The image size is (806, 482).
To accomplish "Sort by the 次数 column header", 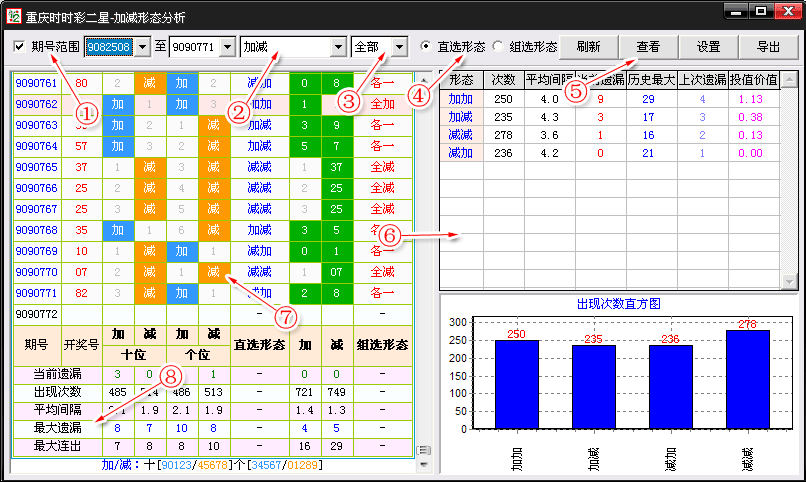I will [x=503, y=80].
